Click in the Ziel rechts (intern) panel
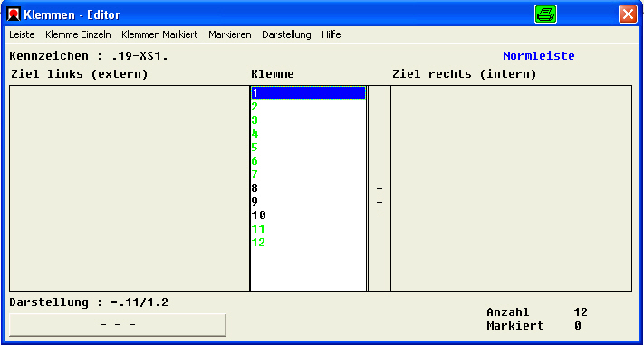Image resolution: width=644 pixels, height=345 pixels. (x=512, y=188)
